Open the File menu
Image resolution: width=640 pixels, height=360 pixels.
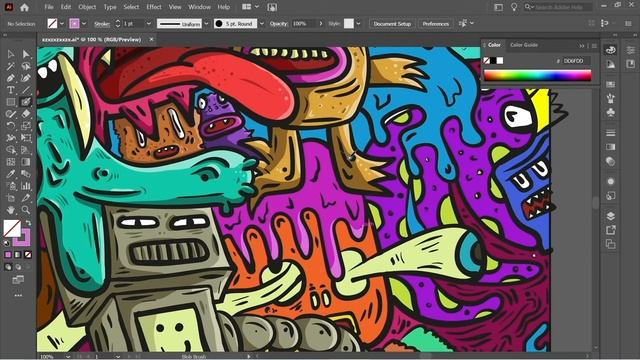(49, 7)
